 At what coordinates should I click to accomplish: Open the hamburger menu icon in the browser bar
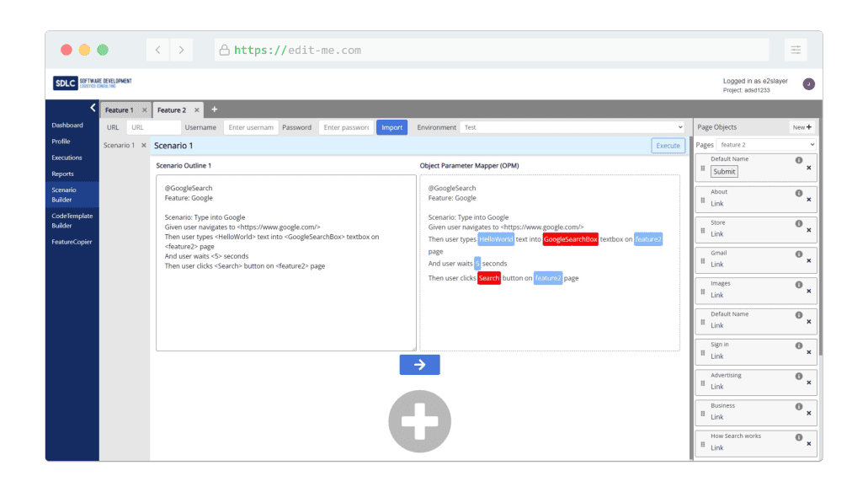click(796, 49)
